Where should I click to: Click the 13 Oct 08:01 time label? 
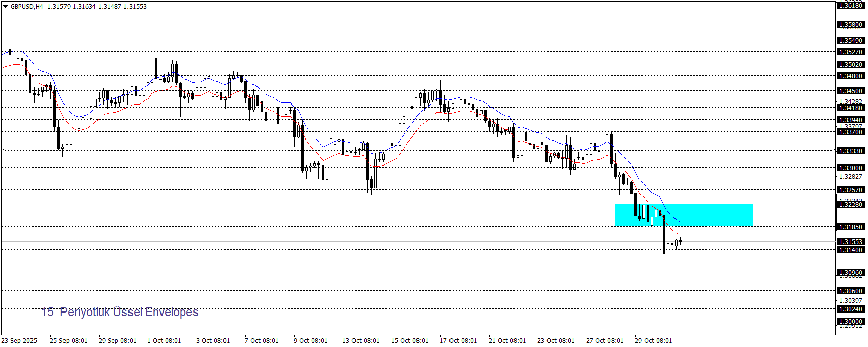[361, 340]
